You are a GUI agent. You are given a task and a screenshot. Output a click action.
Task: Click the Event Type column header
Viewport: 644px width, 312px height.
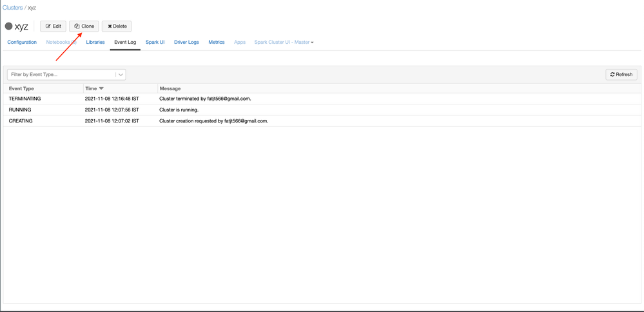22,88
